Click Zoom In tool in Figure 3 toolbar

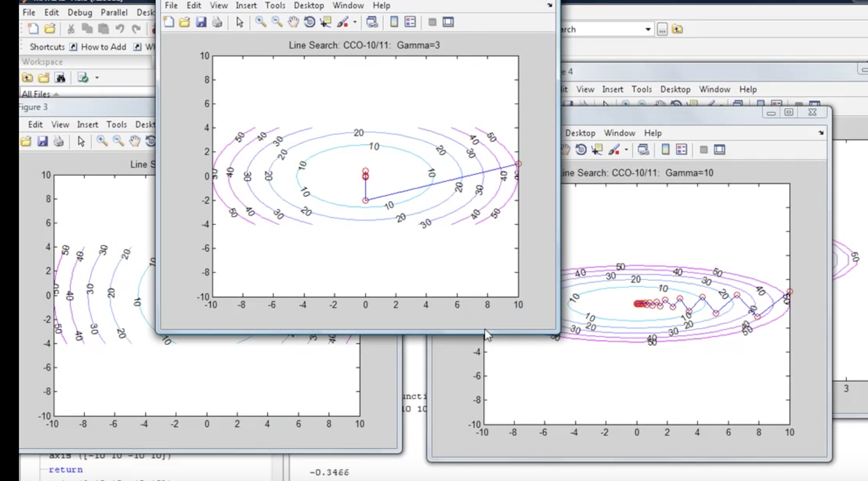pos(102,141)
